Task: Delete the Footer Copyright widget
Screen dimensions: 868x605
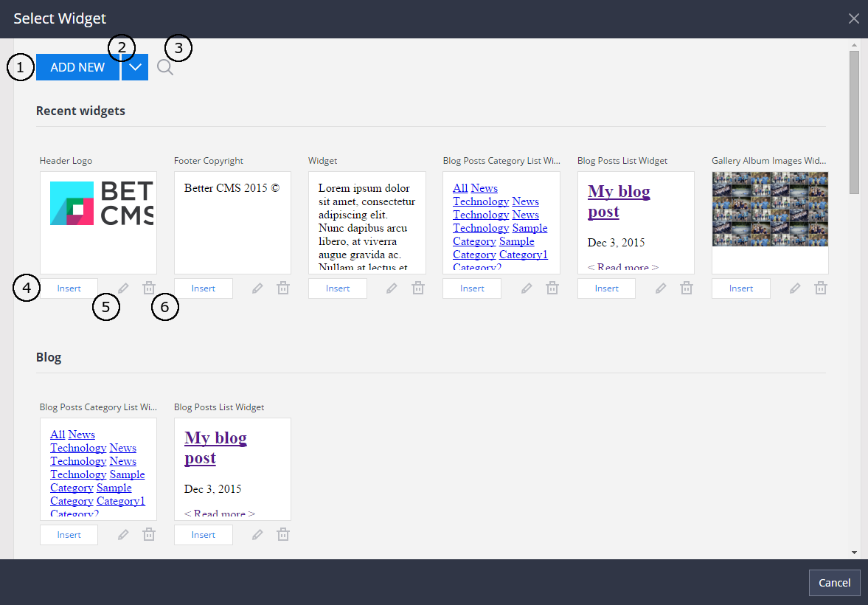Action: 282,288
